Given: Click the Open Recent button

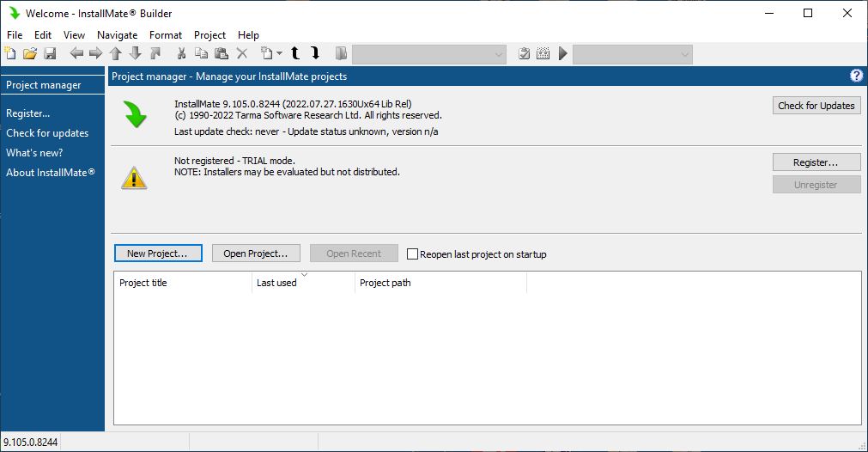Looking at the screenshot, I should pos(354,253).
